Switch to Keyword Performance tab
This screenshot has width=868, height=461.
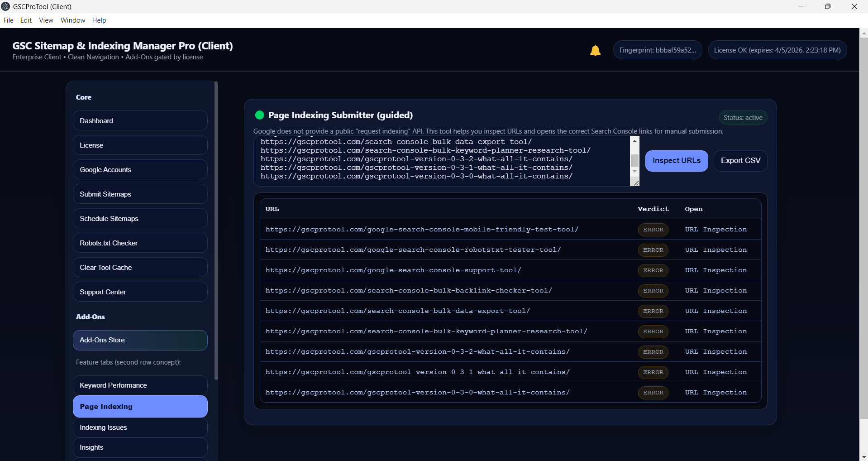pyautogui.click(x=140, y=385)
